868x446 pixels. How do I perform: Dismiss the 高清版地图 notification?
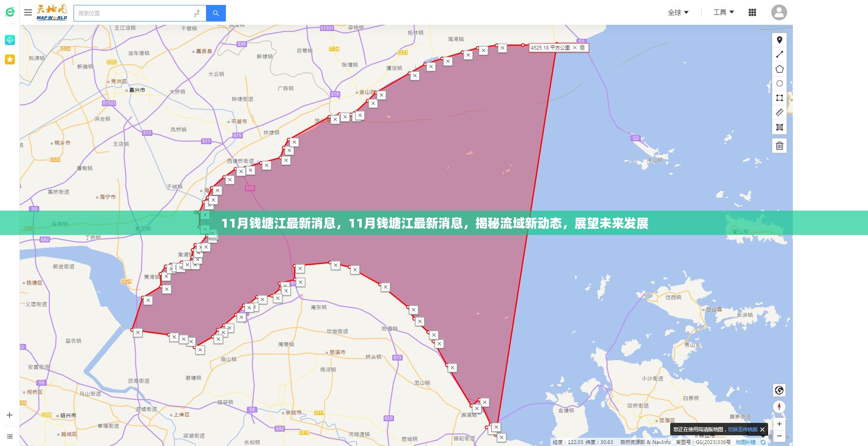click(762, 429)
